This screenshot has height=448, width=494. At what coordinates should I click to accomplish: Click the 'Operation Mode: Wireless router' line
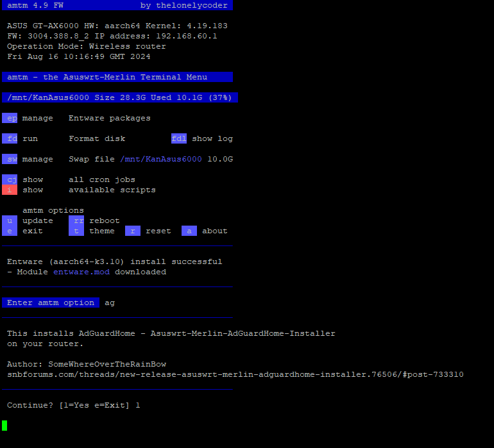[x=87, y=46]
